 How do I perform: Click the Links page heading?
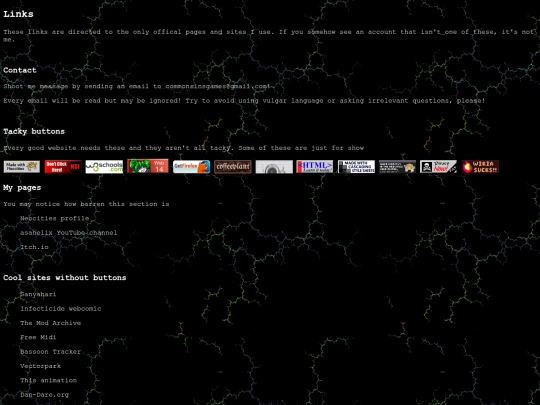pyautogui.click(x=18, y=14)
